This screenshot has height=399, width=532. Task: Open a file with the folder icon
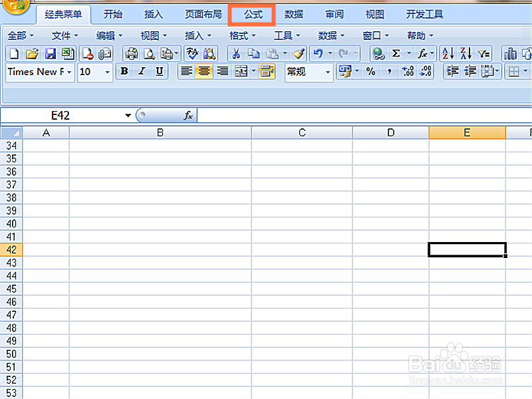tap(32, 54)
